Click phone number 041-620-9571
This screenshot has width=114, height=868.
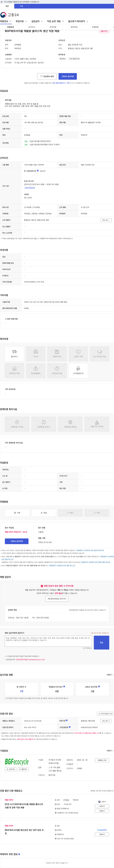[x=30, y=727]
